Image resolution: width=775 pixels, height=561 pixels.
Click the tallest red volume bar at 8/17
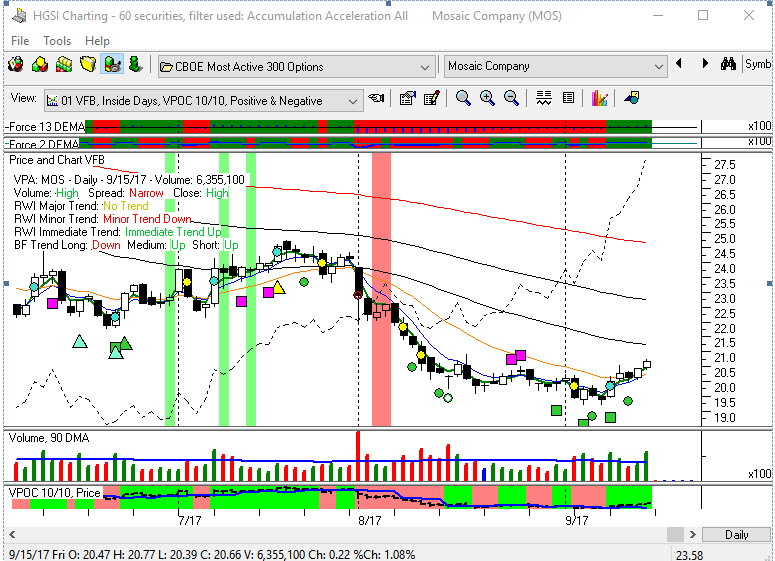tap(358, 456)
